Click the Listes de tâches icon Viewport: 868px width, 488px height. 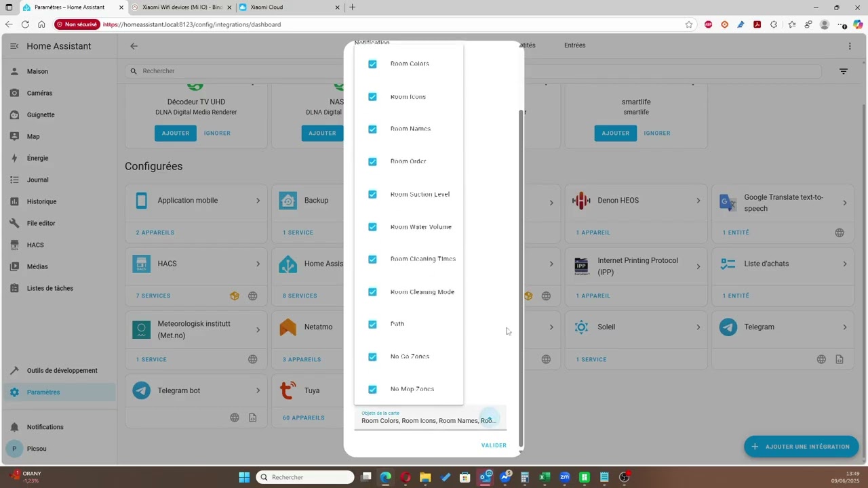click(14, 288)
